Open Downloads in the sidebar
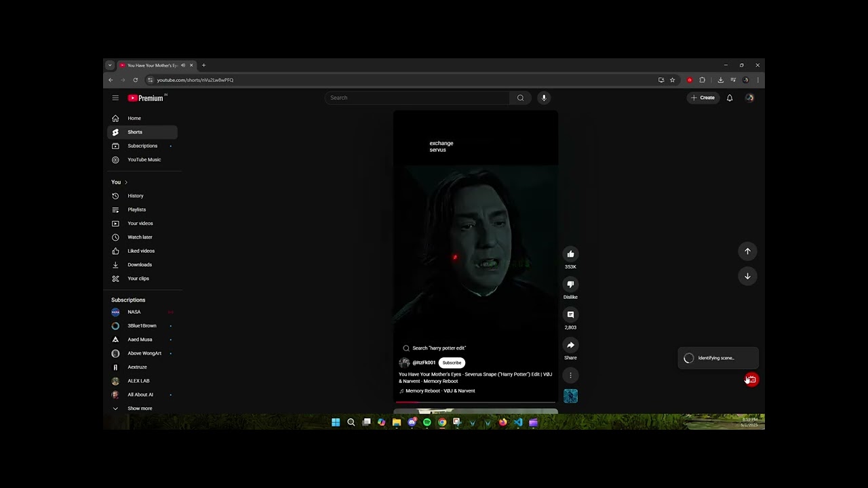 [x=142, y=265]
